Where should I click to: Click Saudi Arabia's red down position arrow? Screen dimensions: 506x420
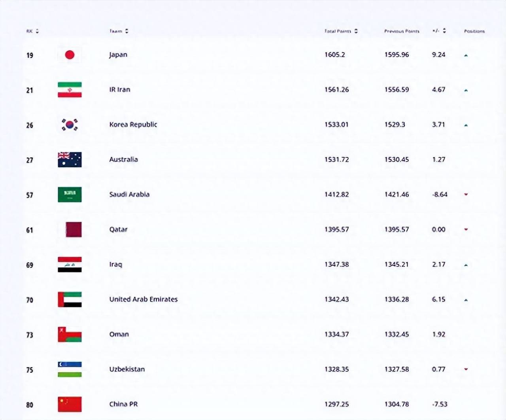point(466,194)
